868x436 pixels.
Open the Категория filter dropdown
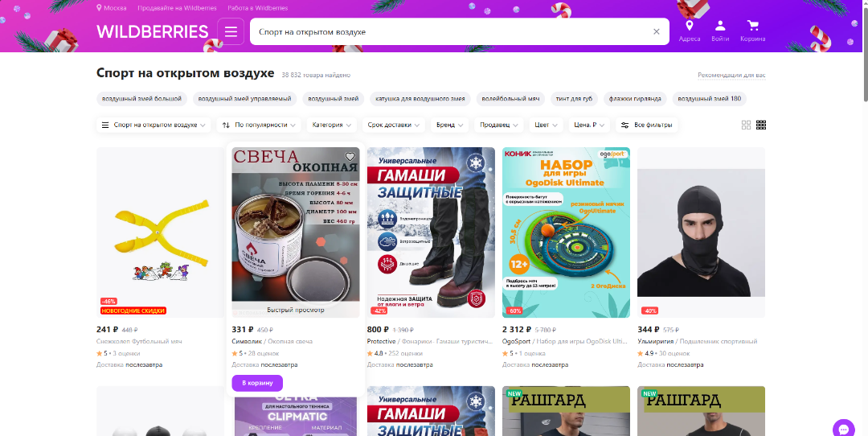(333, 125)
